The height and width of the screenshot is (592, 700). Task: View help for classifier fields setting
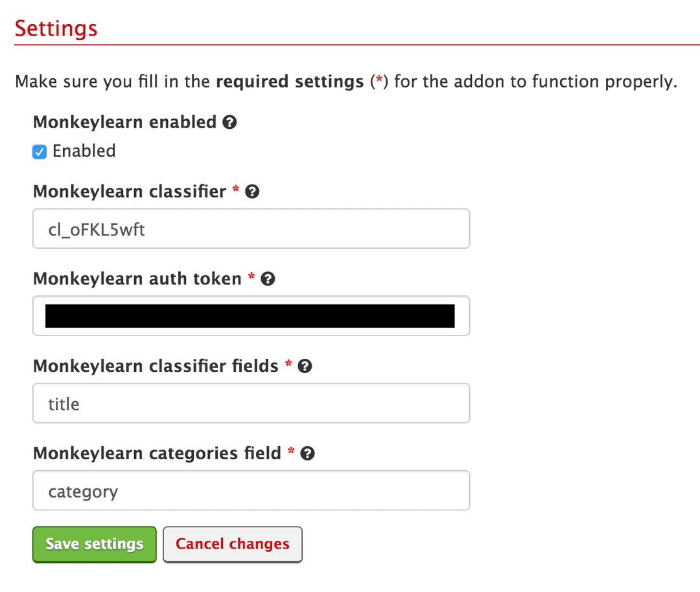pyautogui.click(x=305, y=366)
